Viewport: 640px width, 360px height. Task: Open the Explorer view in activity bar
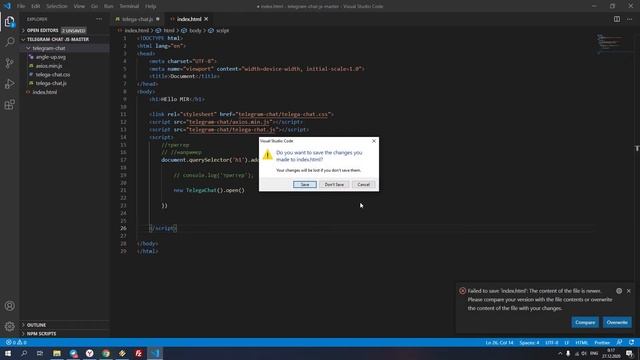9,21
